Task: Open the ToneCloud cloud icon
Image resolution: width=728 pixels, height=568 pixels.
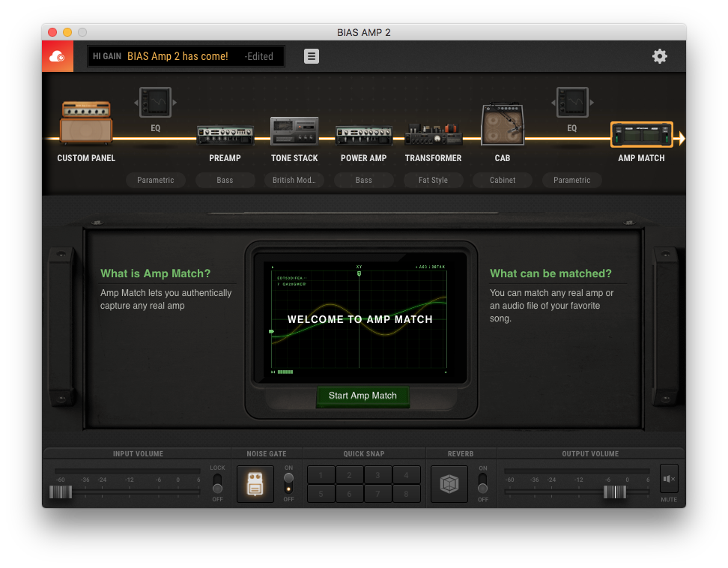Action: pyautogui.click(x=58, y=56)
